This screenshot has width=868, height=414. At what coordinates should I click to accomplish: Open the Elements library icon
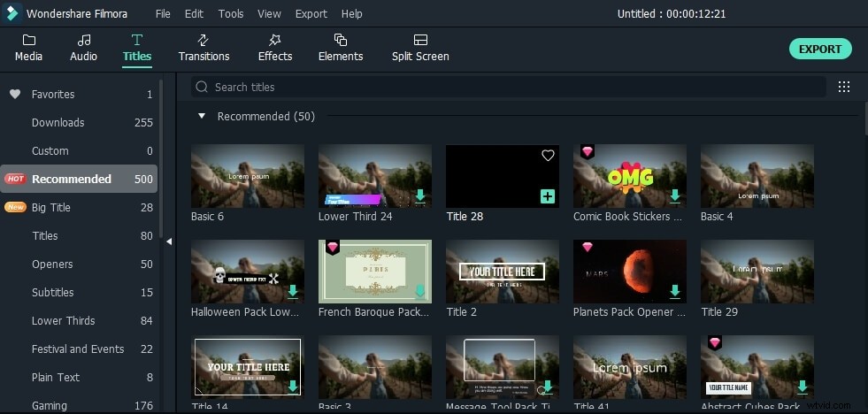(341, 41)
